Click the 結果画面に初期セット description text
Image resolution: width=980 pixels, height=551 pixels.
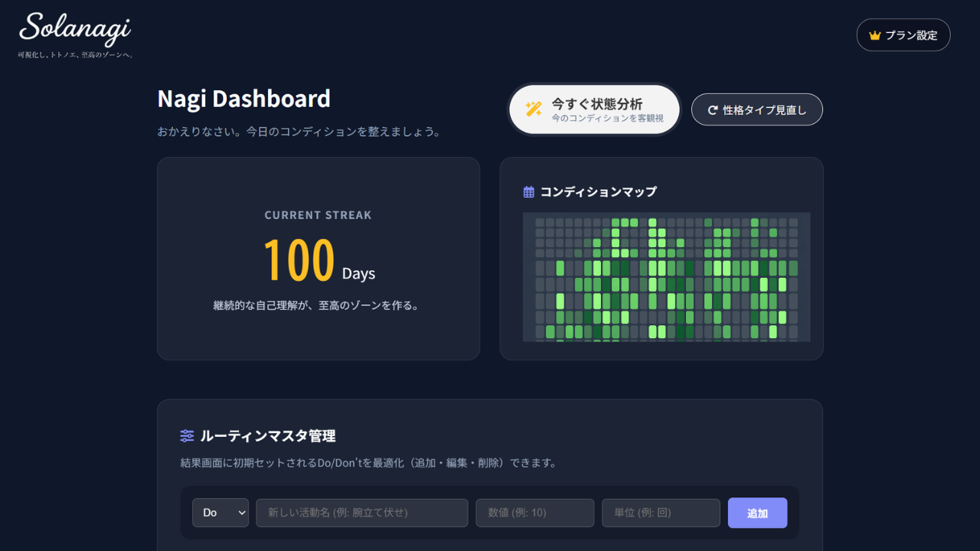[368, 463]
